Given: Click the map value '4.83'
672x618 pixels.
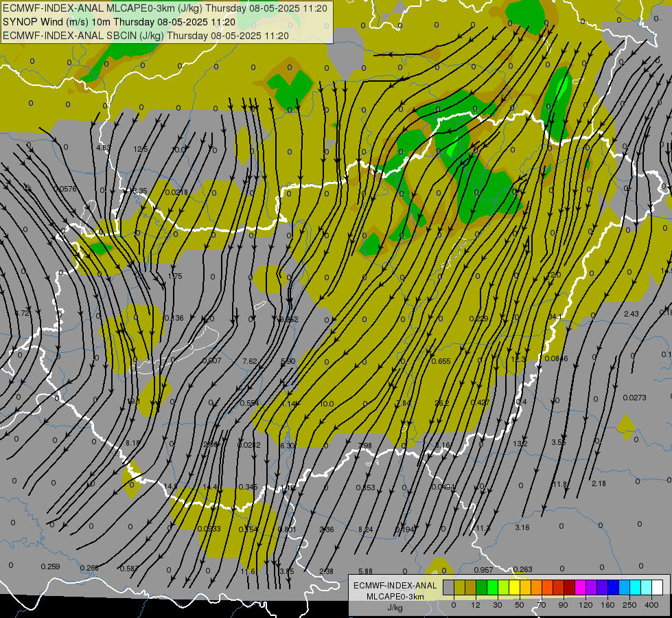Looking at the screenshot, I should click(x=104, y=148).
